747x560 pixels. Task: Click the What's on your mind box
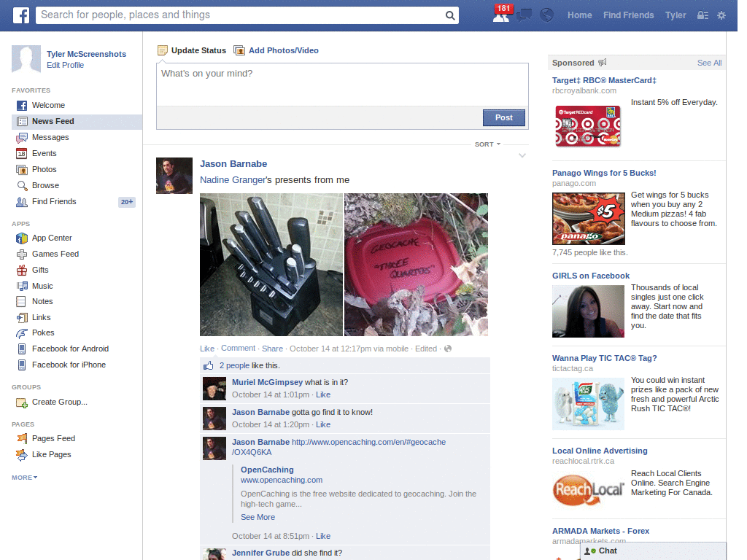tap(342, 85)
